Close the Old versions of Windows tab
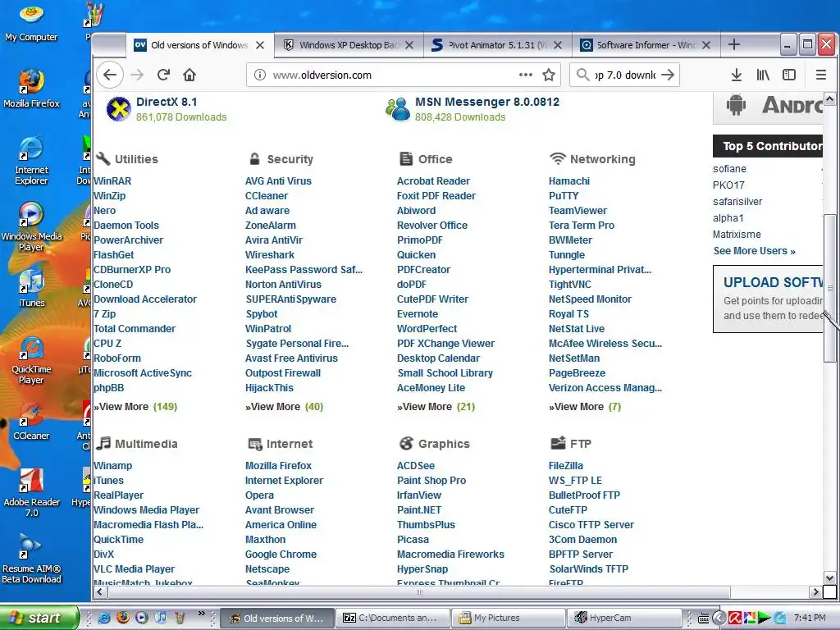840x630 pixels. [260, 45]
